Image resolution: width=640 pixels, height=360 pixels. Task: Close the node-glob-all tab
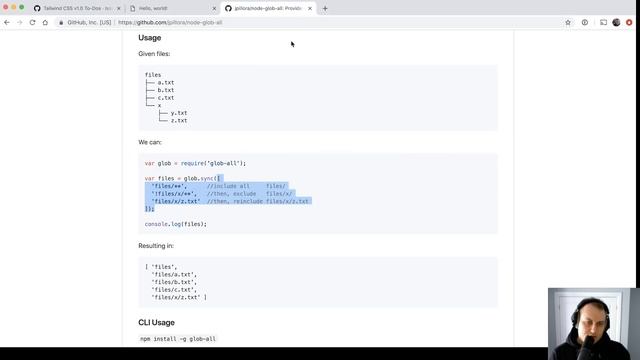click(x=310, y=8)
